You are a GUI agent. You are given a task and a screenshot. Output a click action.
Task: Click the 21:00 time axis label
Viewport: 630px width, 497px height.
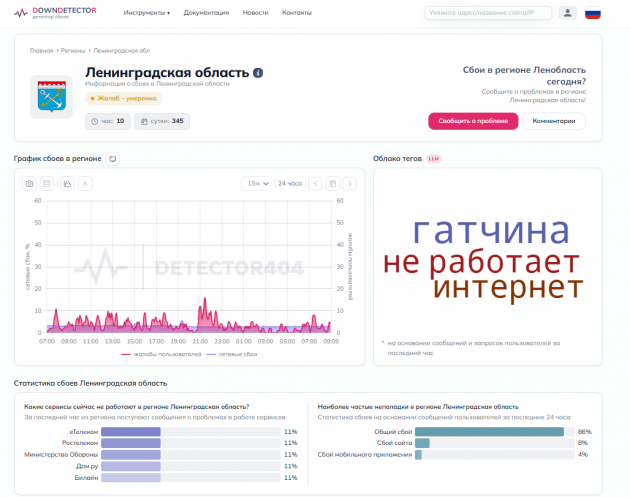click(x=200, y=342)
